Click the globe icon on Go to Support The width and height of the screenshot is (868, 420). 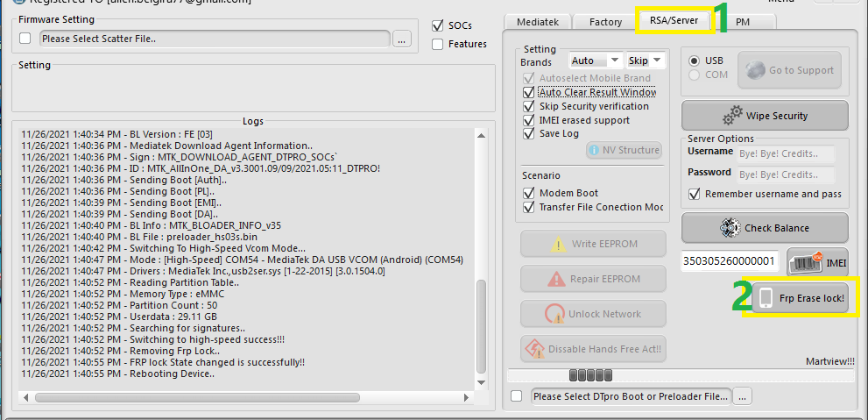755,70
